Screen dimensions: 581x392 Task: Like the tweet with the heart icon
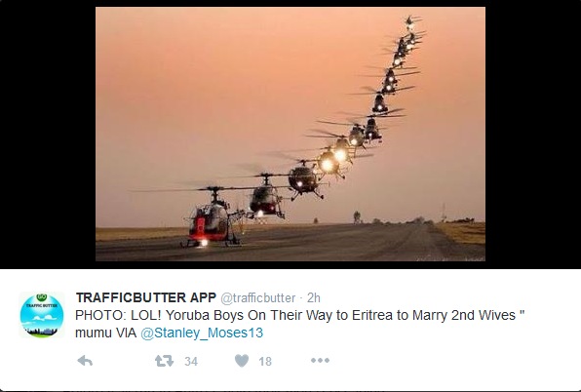tap(242, 361)
